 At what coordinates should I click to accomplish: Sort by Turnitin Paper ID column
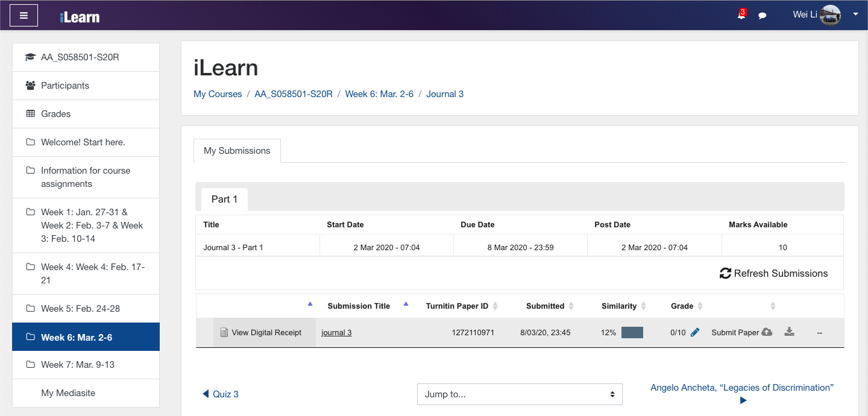pyautogui.click(x=495, y=306)
